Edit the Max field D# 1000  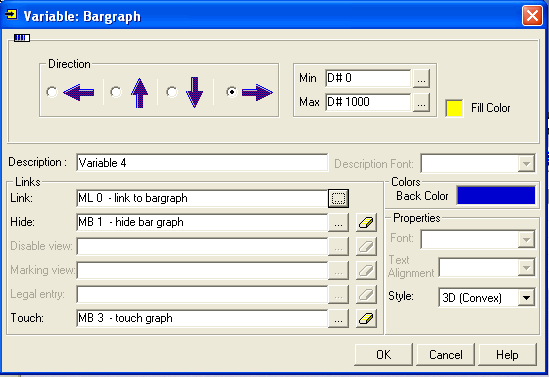coord(368,102)
